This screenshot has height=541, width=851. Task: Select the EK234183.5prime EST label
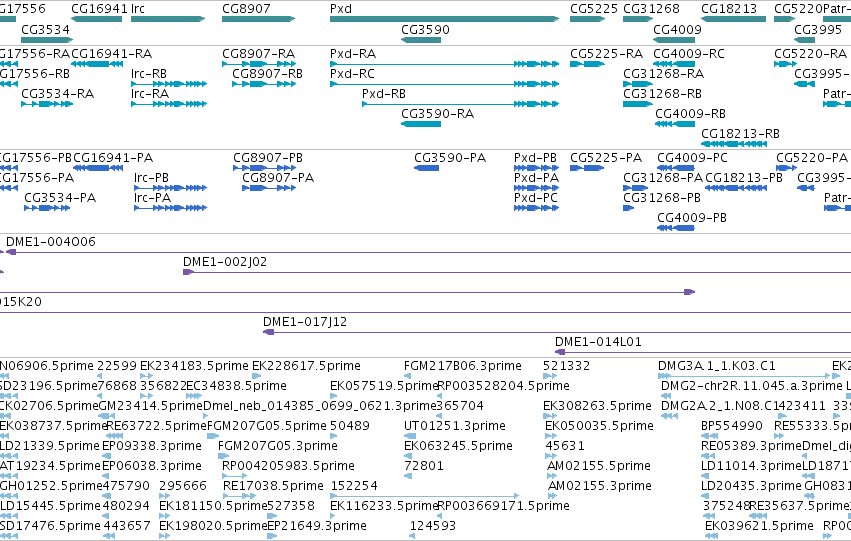[194, 366]
